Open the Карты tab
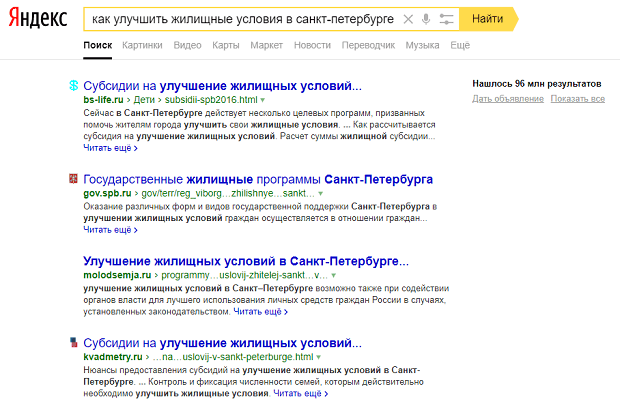 (x=226, y=45)
